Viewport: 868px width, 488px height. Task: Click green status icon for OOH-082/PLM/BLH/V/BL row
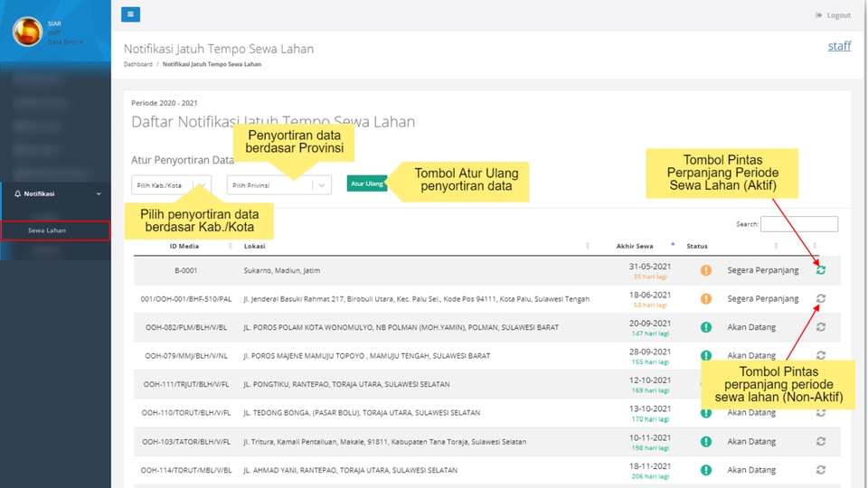[x=706, y=327]
